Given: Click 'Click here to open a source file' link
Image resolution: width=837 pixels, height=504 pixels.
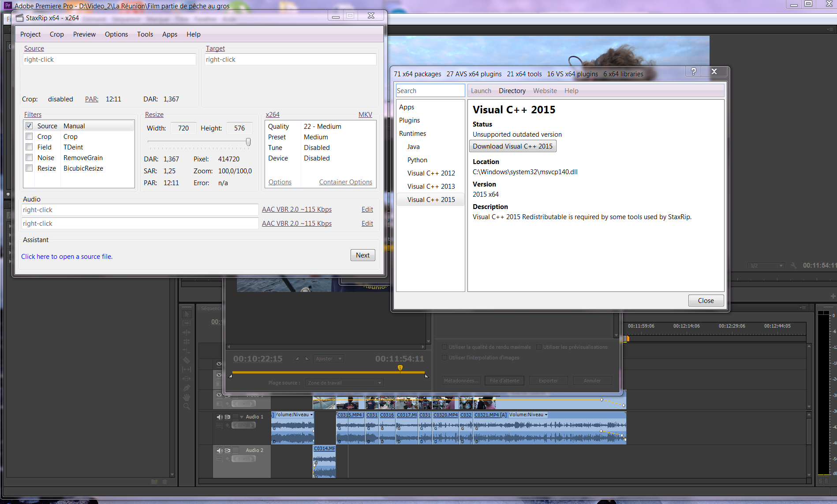Looking at the screenshot, I should pyautogui.click(x=67, y=257).
